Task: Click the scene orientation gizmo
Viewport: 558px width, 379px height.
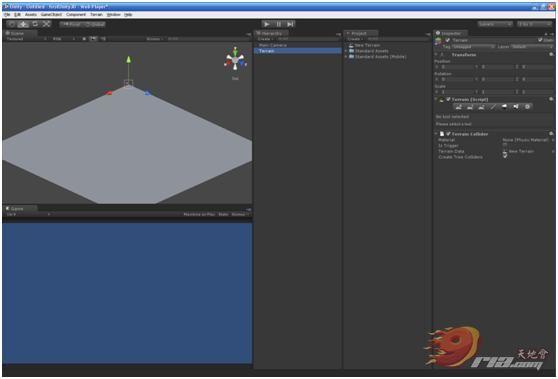Action: point(235,61)
